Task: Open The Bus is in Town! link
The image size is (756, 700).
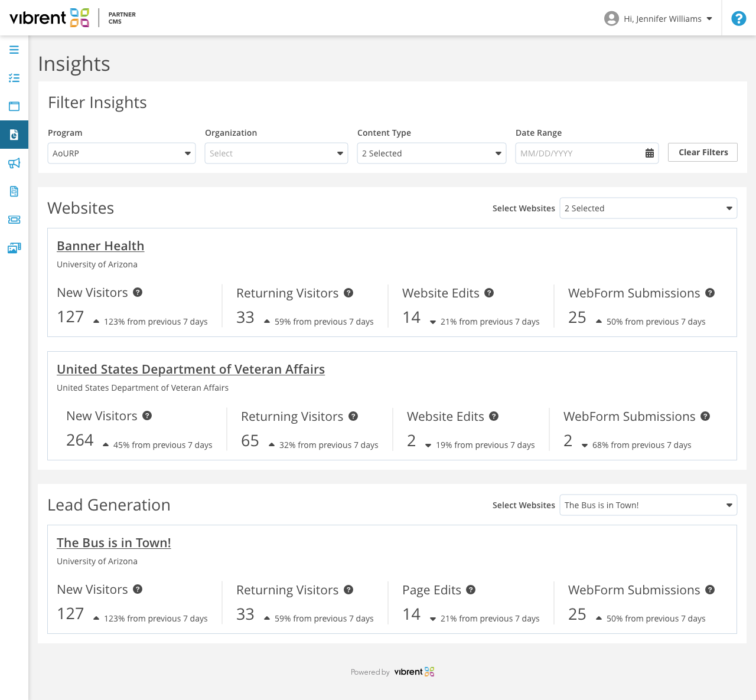Action: 114,543
